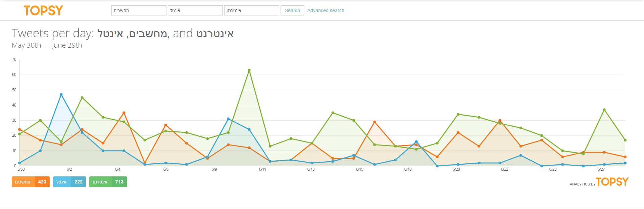
Task: Click the 6/15 x-axis date label
Action: [x=359, y=169]
